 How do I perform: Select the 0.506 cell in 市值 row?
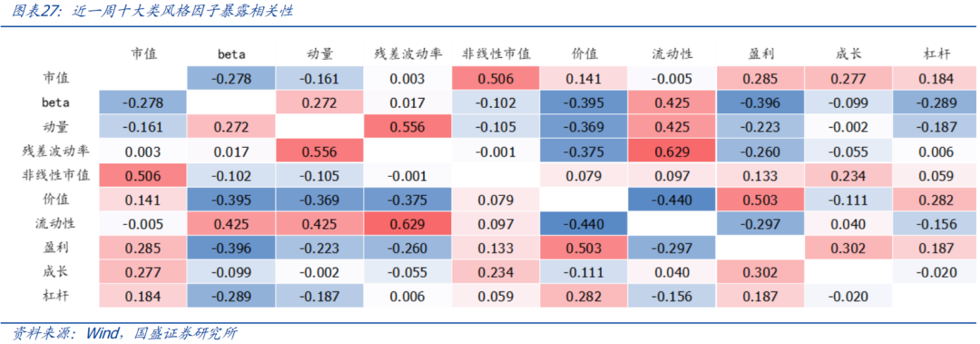pos(496,79)
